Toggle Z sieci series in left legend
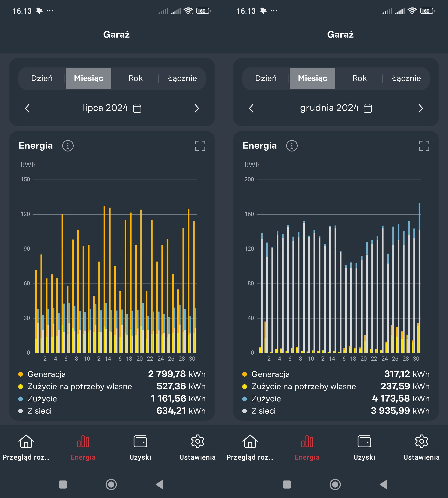 tap(39, 411)
